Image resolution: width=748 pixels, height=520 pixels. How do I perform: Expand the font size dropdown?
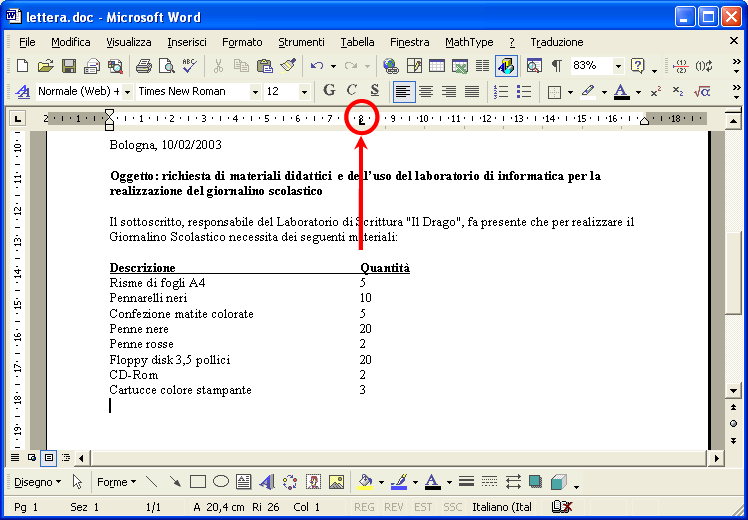click(304, 91)
